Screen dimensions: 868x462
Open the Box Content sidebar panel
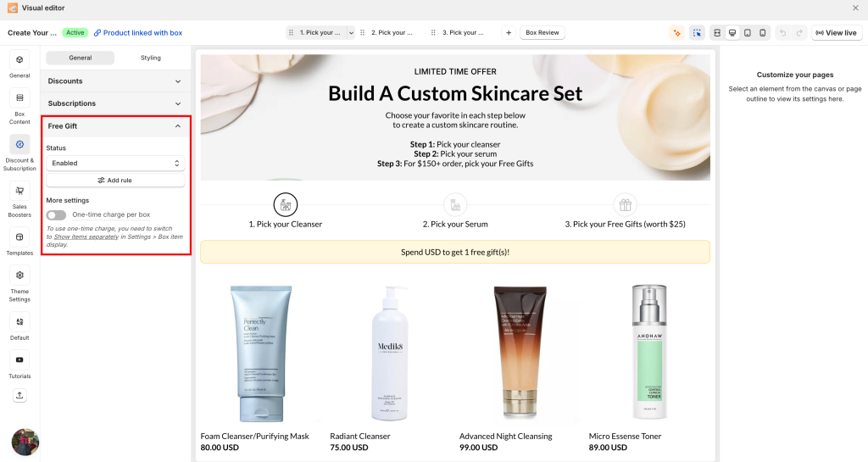(x=19, y=106)
